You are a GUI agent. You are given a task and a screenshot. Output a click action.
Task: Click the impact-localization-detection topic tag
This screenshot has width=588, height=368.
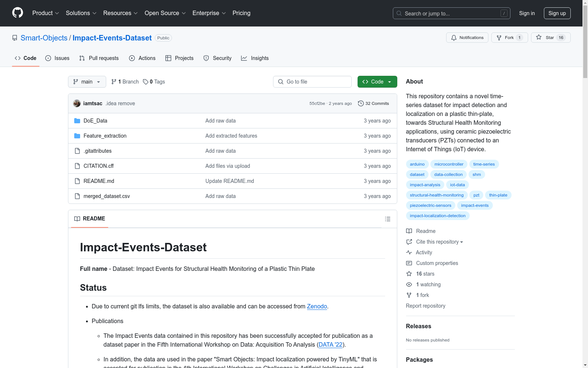click(438, 216)
